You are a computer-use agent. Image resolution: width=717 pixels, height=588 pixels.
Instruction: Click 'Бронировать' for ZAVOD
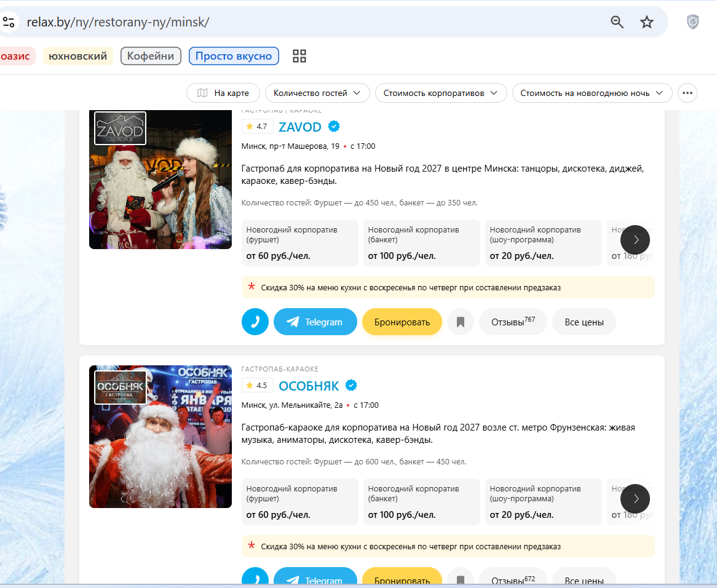click(402, 322)
